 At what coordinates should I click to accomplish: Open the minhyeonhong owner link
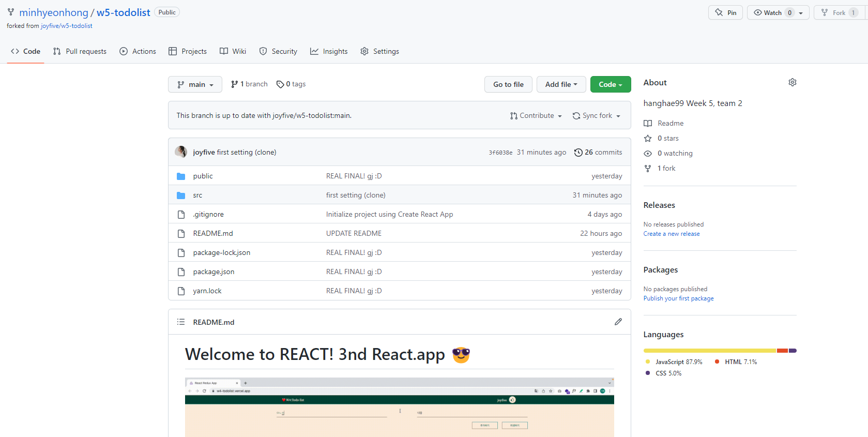click(x=54, y=12)
